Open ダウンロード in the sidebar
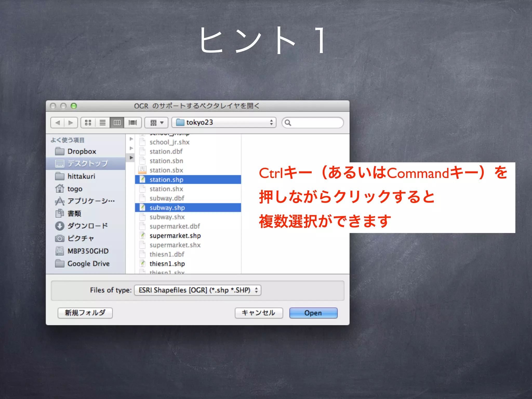This screenshot has height=399, width=532. tap(85, 226)
